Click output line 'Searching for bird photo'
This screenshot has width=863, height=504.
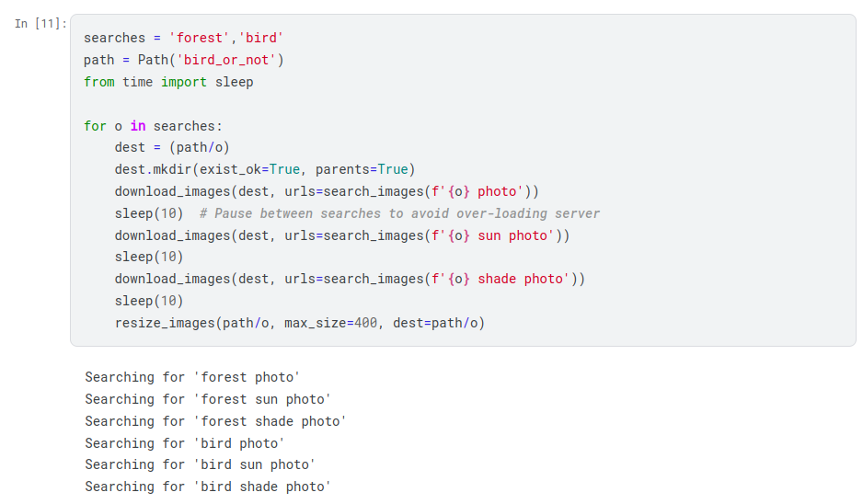click(185, 443)
